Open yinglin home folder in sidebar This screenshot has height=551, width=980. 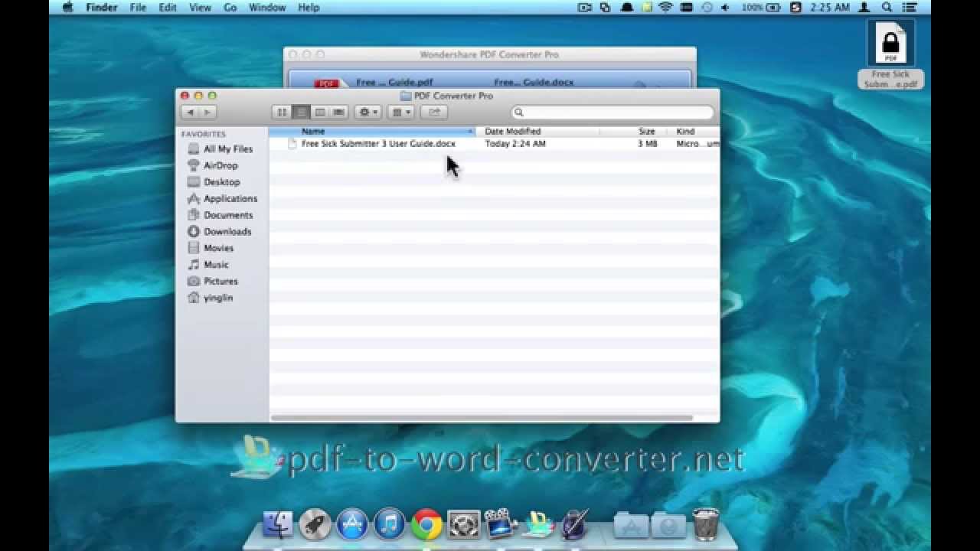click(211, 298)
